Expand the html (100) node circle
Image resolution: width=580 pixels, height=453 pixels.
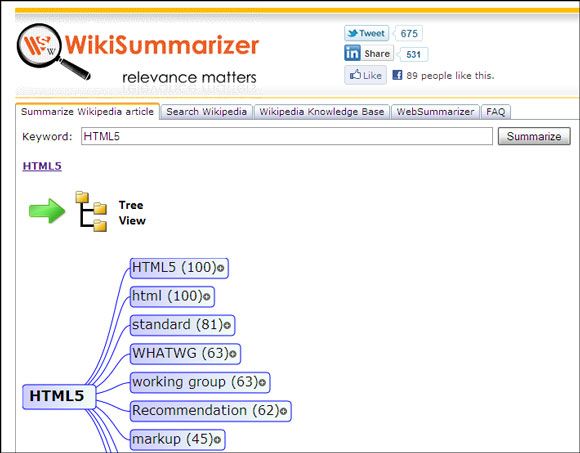point(207,297)
